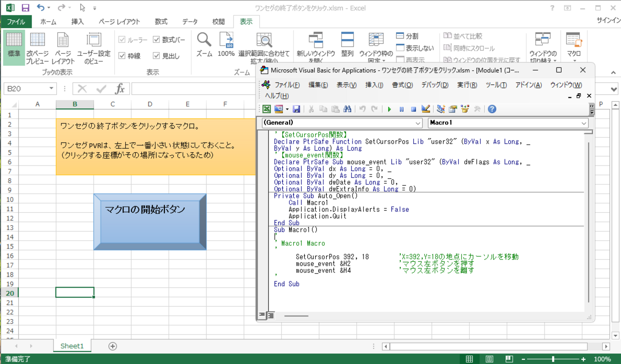Open Project Explorer from the VBA toolbar

click(x=440, y=109)
